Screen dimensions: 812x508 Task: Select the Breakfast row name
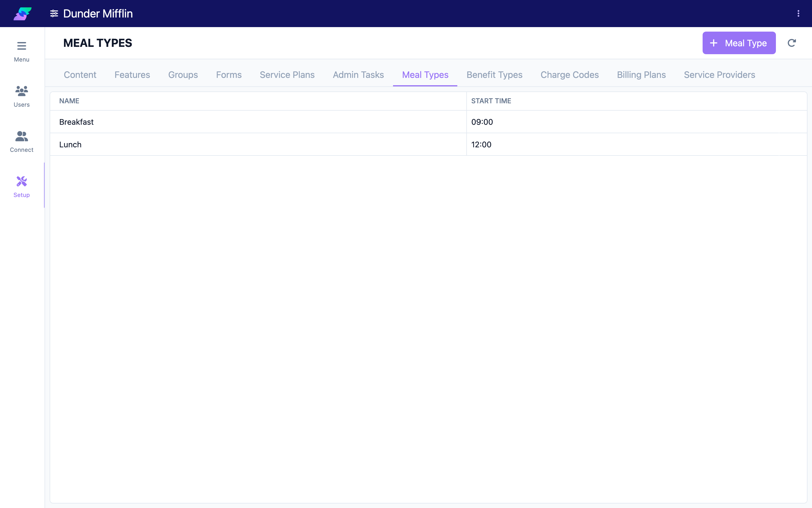(x=76, y=122)
